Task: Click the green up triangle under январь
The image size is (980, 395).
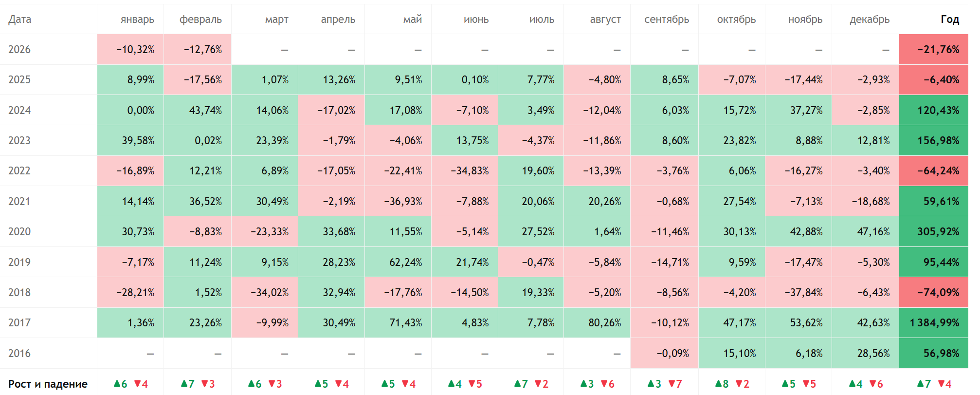Action: (x=117, y=383)
